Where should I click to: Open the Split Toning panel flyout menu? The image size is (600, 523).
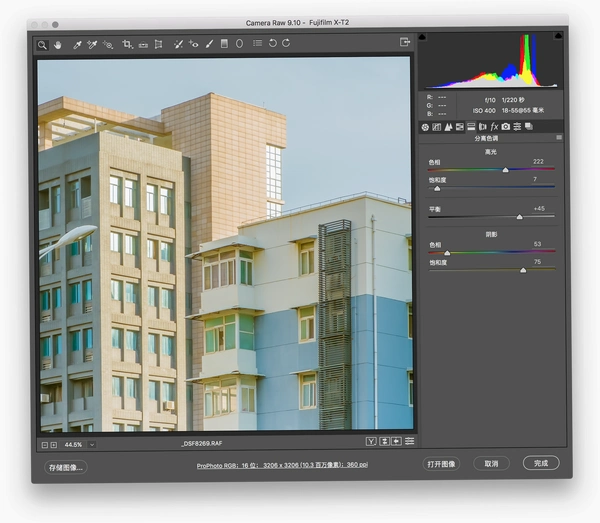559,137
